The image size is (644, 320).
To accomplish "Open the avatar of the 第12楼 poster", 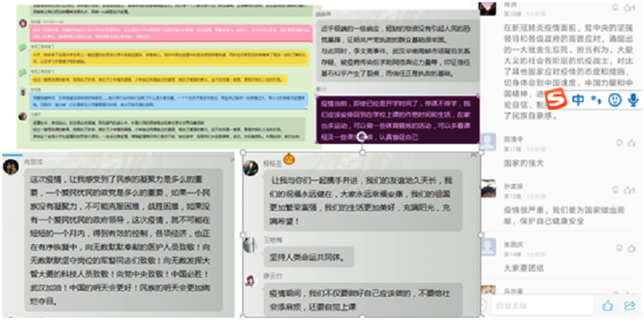I will point(488,189).
